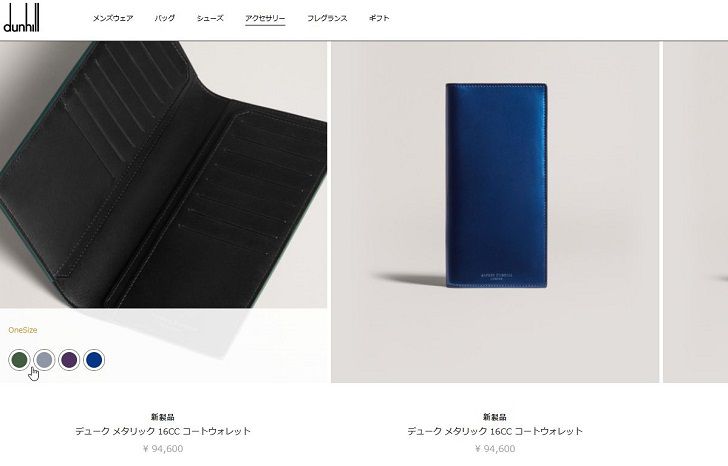Select the underlined アクセサリー menu item
The width and height of the screenshot is (728, 466).
tap(265, 18)
